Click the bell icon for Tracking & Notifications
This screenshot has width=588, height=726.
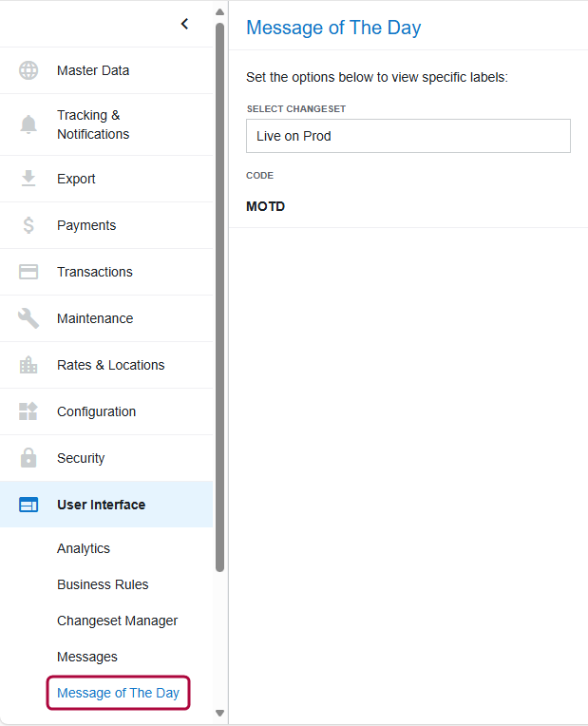coord(28,124)
